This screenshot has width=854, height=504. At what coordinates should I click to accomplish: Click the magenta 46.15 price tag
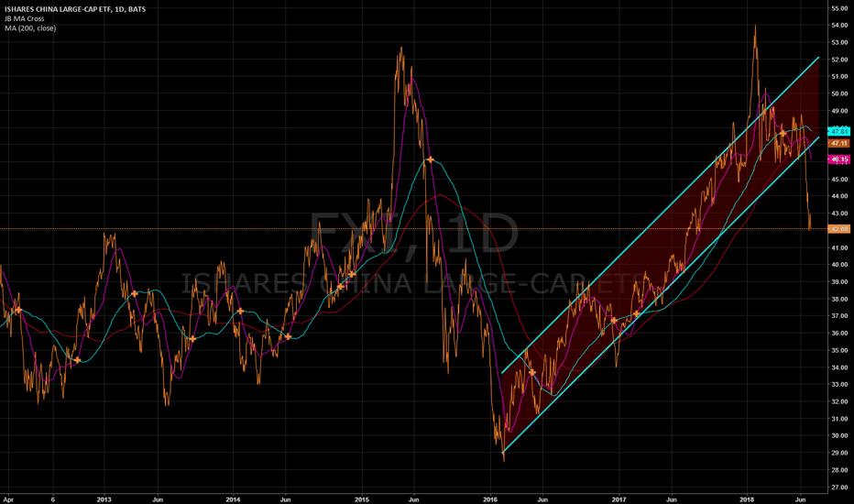pos(838,159)
